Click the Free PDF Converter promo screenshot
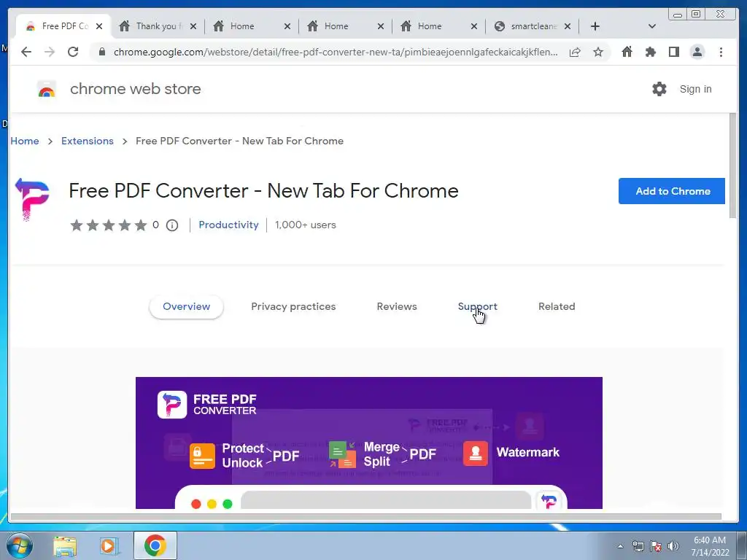Image resolution: width=747 pixels, height=560 pixels. [368, 443]
